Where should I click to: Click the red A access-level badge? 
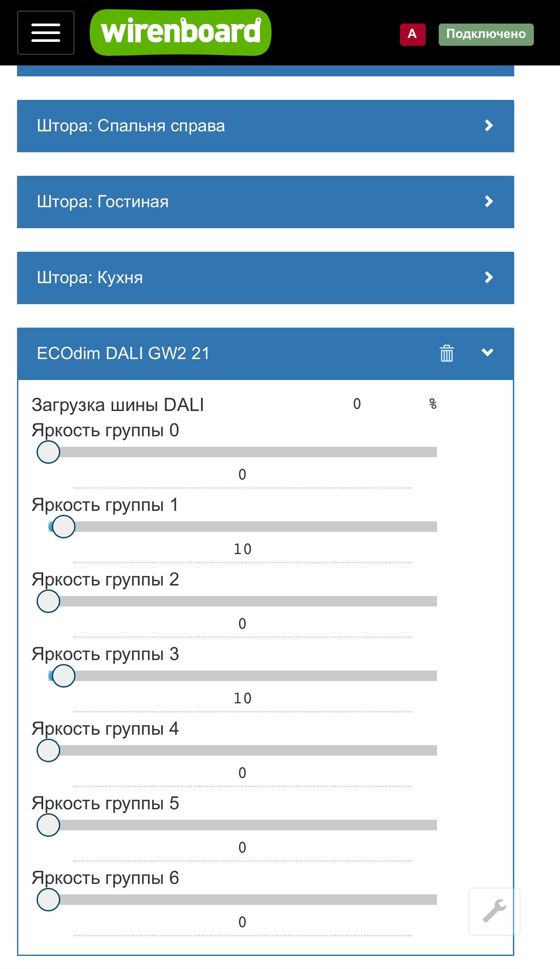point(413,34)
